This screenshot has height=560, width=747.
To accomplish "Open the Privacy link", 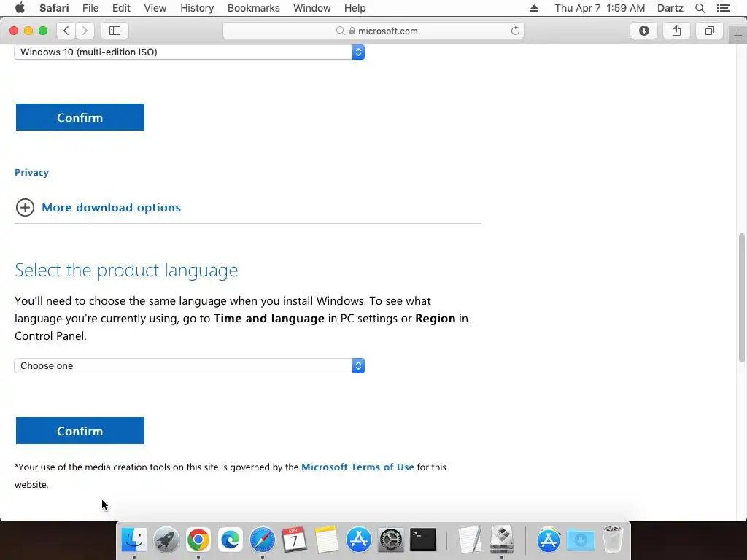I will pos(31,172).
